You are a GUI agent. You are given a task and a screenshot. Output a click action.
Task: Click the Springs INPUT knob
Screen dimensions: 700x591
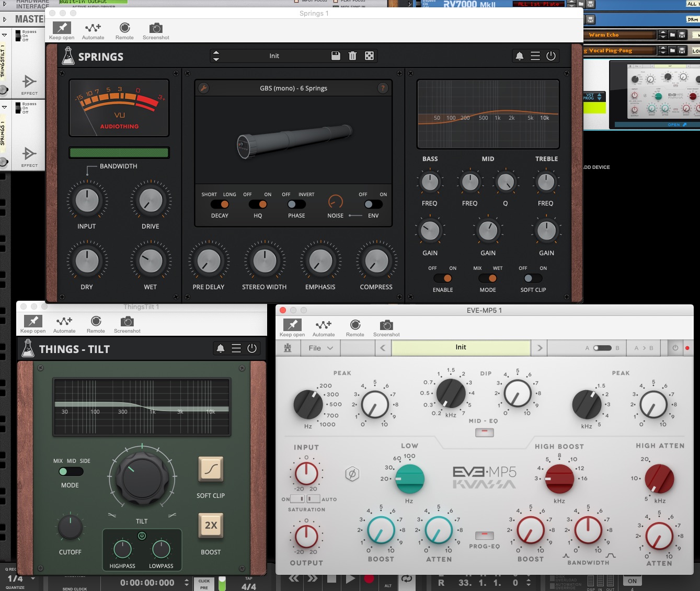(x=87, y=201)
